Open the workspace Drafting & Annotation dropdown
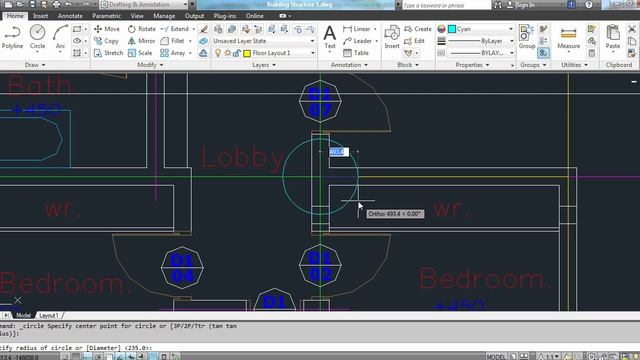 pos(144,4)
